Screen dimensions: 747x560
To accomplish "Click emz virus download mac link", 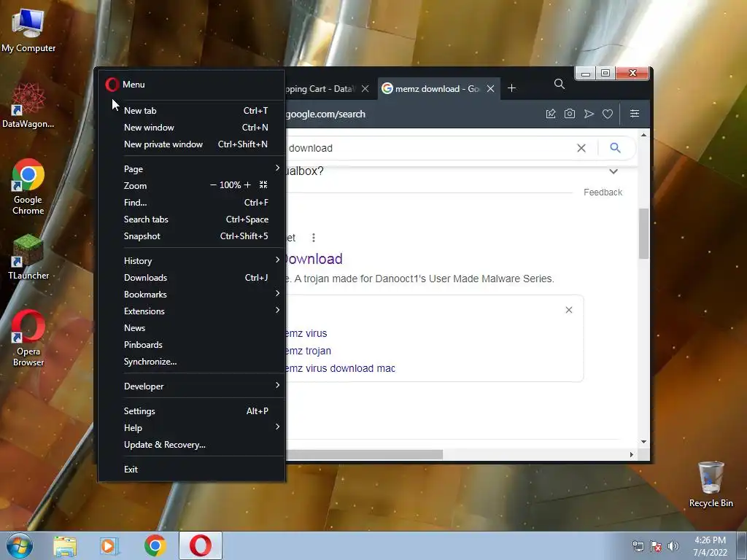I will click(x=340, y=368).
